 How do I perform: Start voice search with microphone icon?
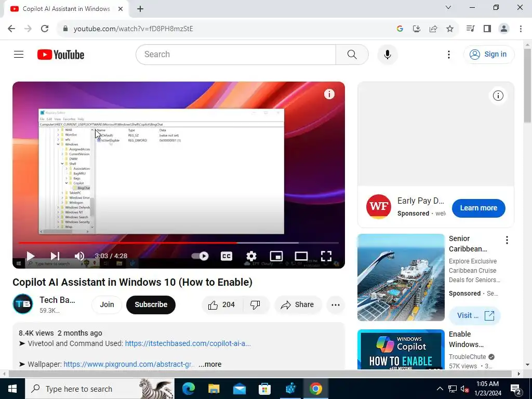coord(387,54)
